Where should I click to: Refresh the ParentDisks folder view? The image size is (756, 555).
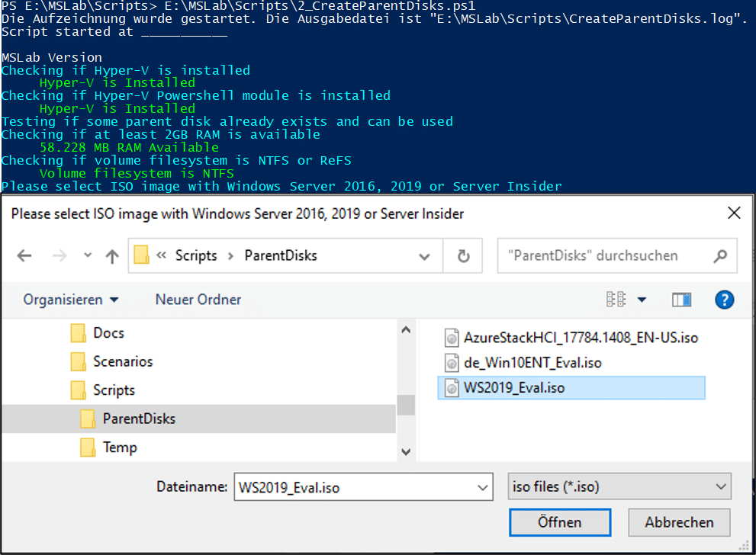[x=463, y=256]
